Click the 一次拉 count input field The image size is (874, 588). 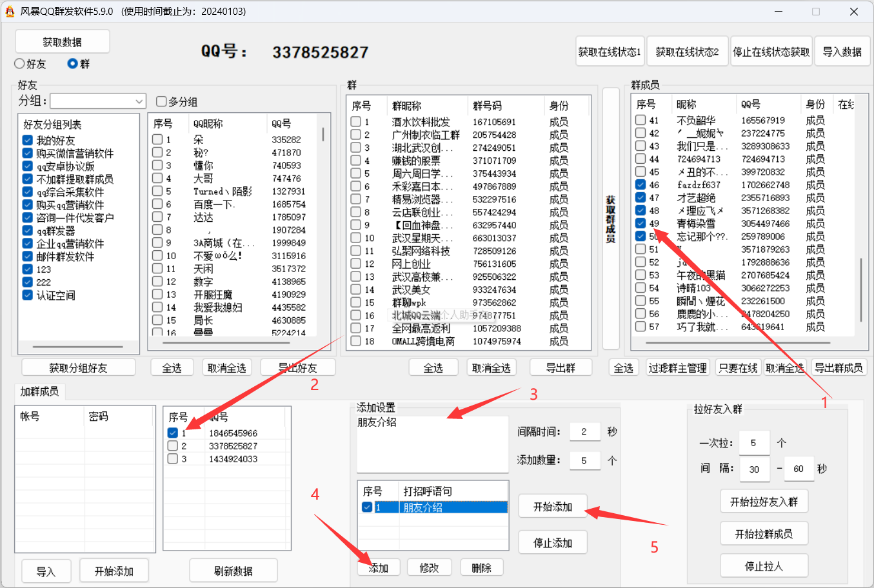[754, 443]
